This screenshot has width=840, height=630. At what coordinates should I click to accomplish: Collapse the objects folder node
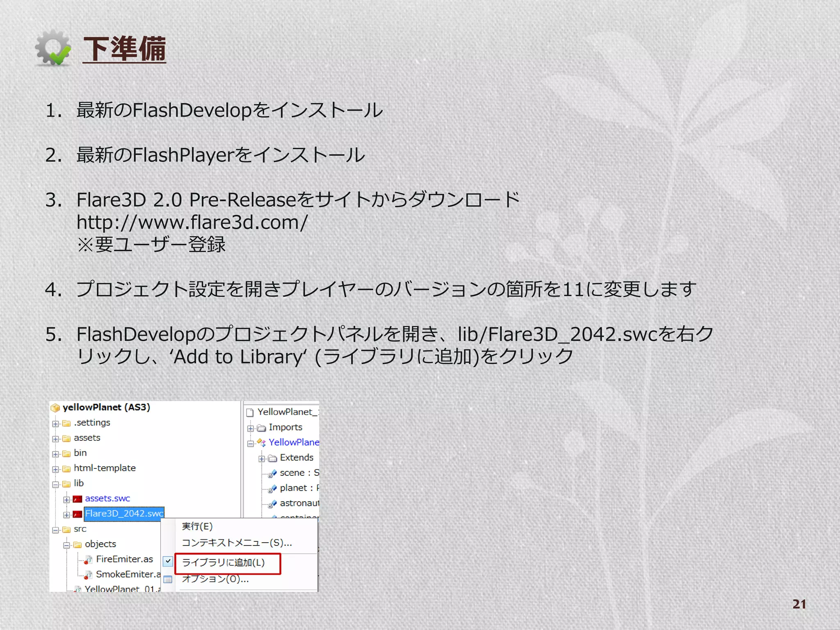click(66, 545)
